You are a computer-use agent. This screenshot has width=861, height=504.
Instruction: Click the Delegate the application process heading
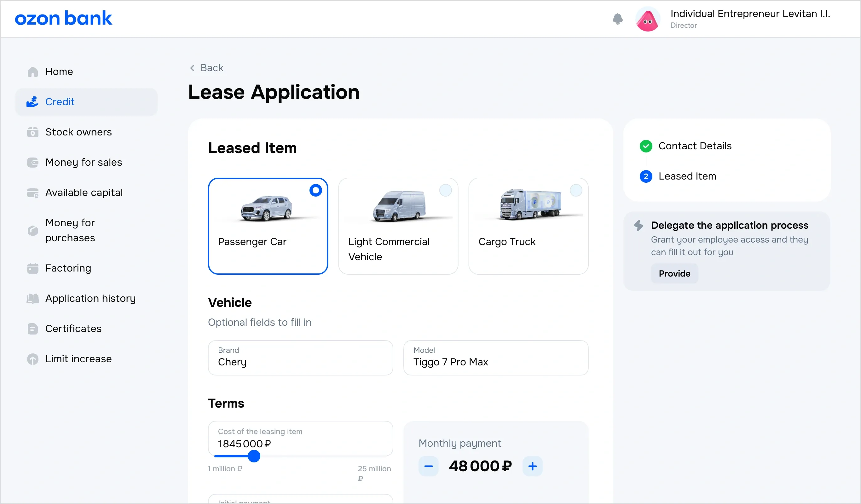pos(730,225)
